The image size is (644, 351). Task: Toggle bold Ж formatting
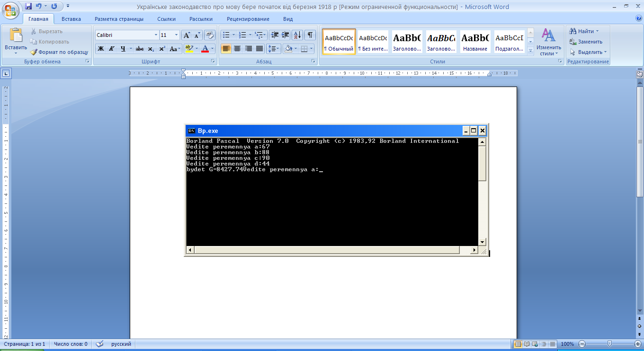pos(101,49)
